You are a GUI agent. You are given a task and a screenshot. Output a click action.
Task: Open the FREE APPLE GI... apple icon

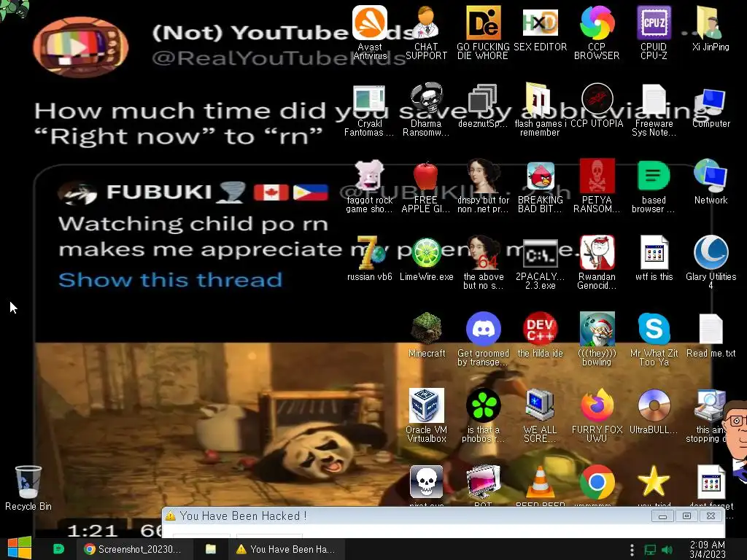tap(426, 187)
